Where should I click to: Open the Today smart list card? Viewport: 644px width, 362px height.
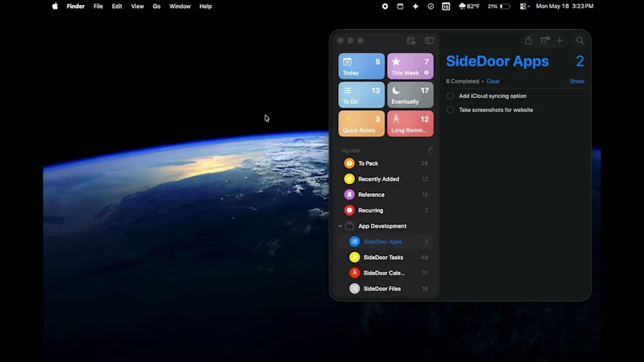[x=361, y=66]
